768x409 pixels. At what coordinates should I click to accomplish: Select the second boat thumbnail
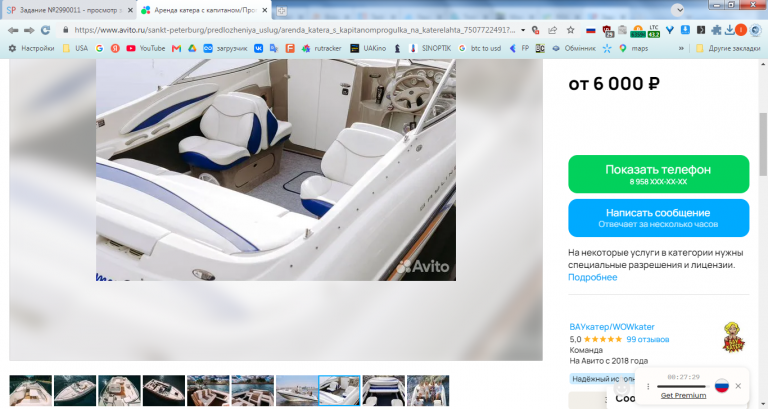(x=75, y=390)
